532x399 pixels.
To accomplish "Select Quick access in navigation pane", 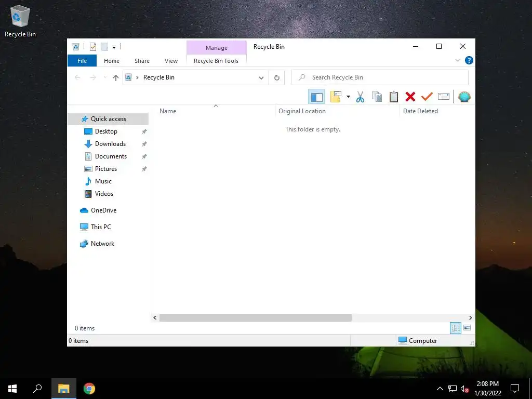I will tap(108, 119).
